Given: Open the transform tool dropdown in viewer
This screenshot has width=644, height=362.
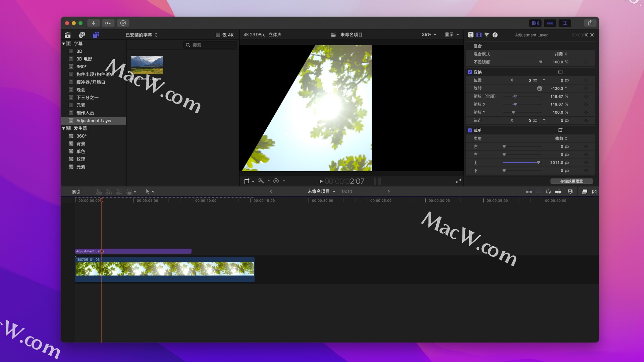Looking at the screenshot, I should [249, 181].
